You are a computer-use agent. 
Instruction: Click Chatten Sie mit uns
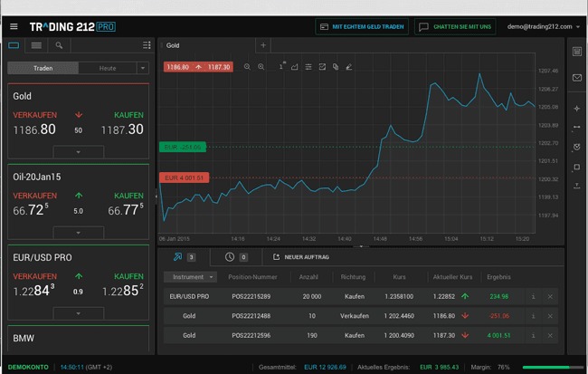[x=455, y=26]
